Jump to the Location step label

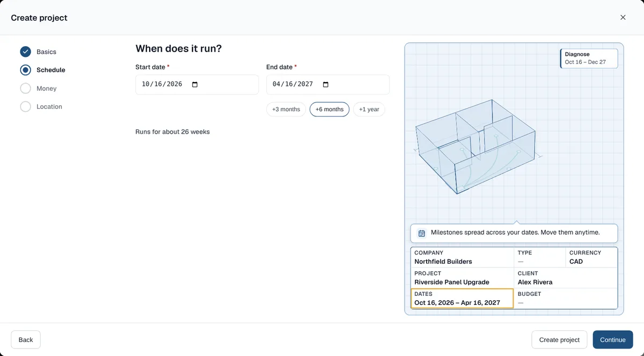[x=49, y=106]
